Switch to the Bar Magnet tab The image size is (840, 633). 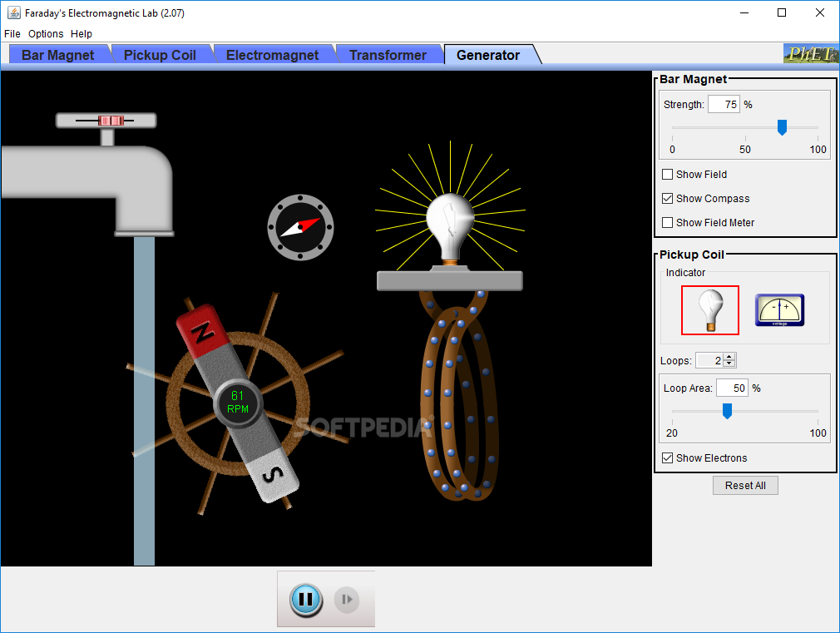[x=58, y=55]
